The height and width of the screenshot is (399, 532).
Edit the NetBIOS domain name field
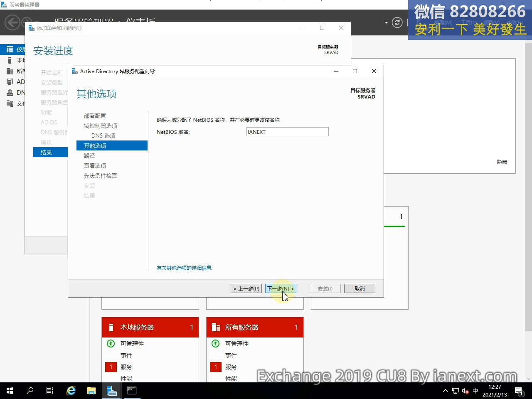coord(287,132)
